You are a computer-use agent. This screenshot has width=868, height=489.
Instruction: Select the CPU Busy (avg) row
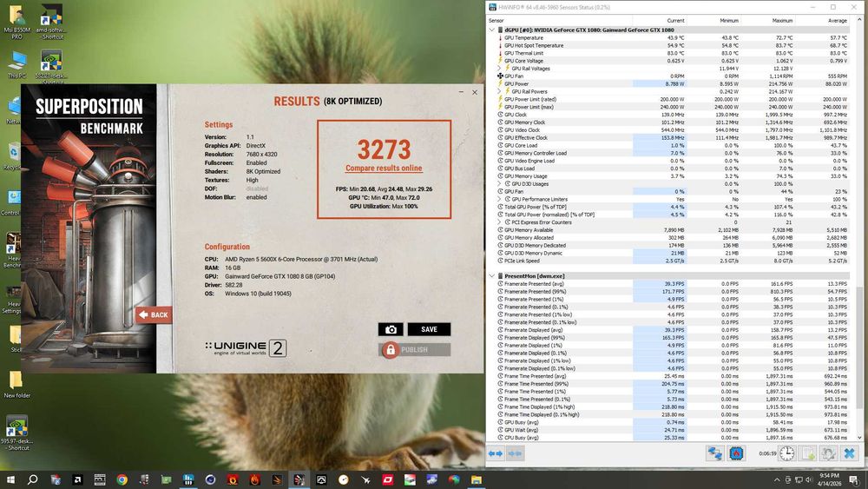(x=673, y=438)
